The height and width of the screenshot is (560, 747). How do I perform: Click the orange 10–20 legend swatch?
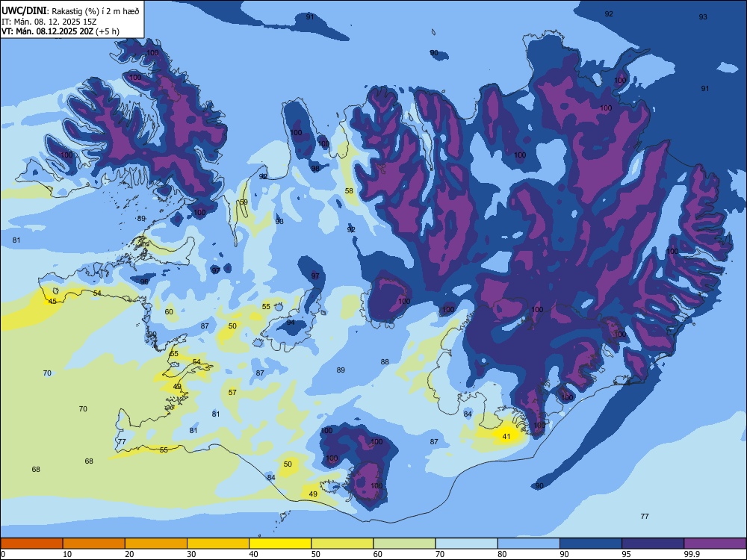click(94, 544)
